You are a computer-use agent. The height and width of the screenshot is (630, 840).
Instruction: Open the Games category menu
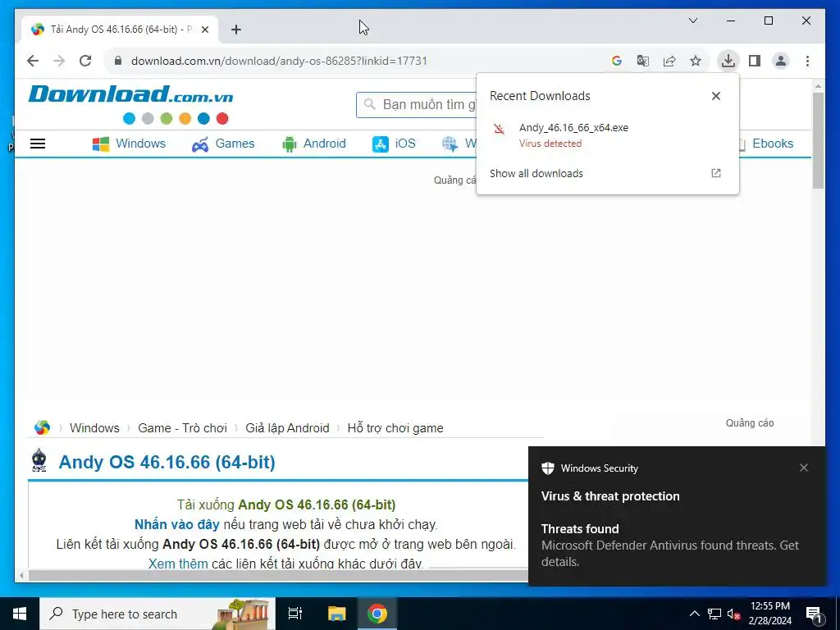pyautogui.click(x=223, y=144)
